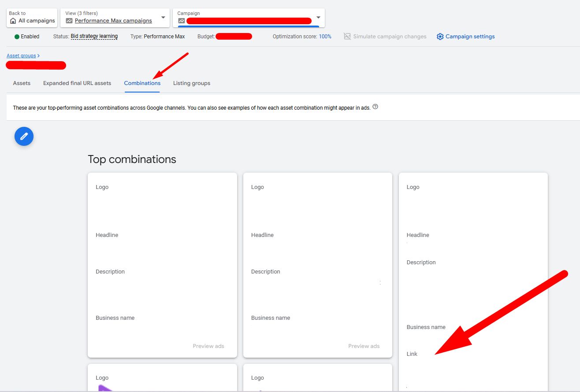Select the Expanded final URL assets tab
The height and width of the screenshot is (392, 580).
tap(77, 83)
